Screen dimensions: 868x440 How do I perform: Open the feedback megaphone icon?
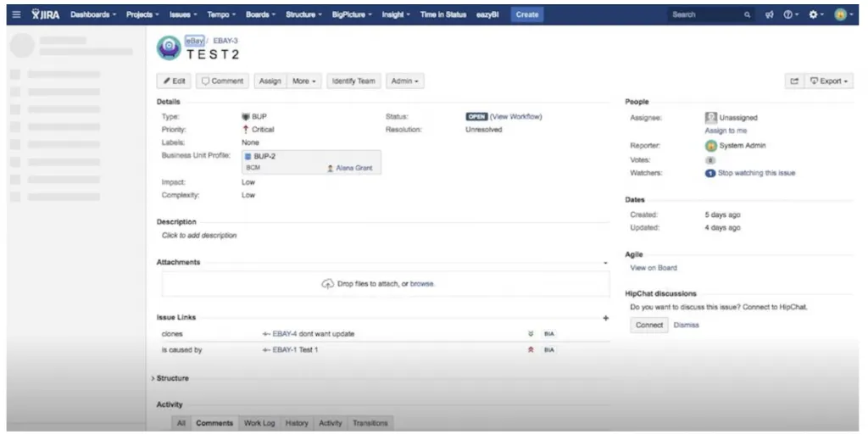[x=770, y=15]
